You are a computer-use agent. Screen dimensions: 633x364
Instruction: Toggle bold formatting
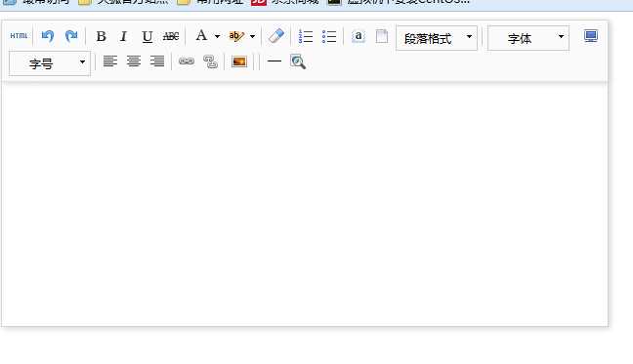(101, 37)
